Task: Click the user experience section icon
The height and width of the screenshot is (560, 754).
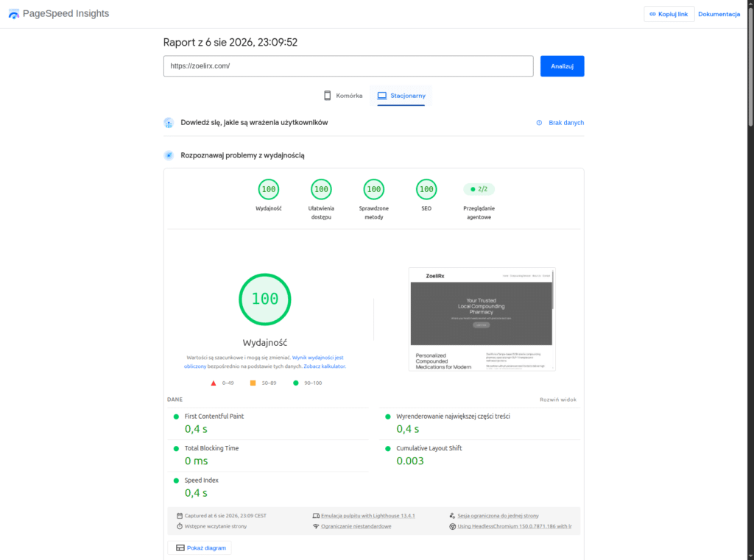Action: pyautogui.click(x=169, y=123)
